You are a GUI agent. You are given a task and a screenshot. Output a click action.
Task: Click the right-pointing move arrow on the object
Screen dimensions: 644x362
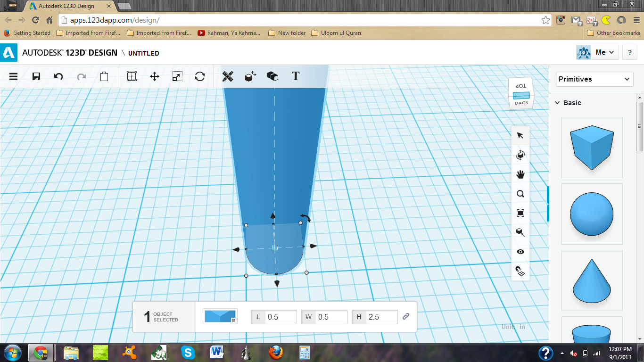tap(314, 246)
